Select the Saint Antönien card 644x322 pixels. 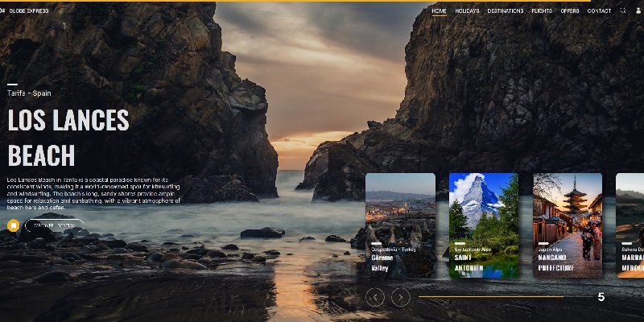484,225
